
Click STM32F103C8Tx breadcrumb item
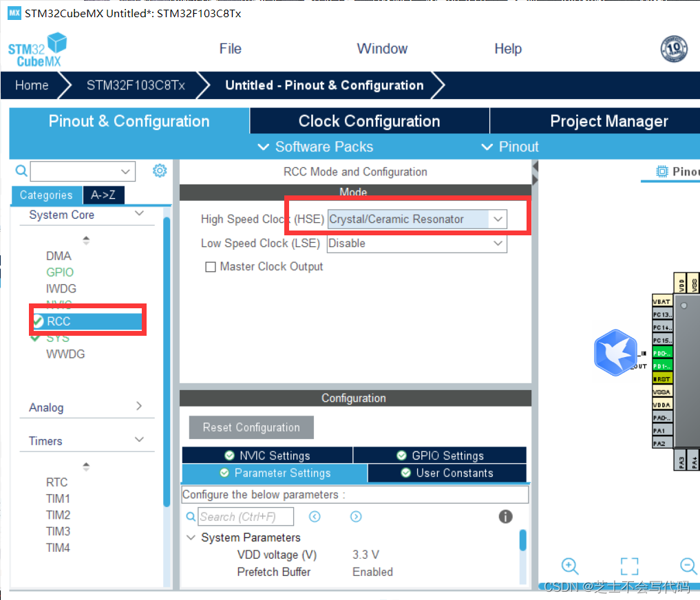(136, 85)
